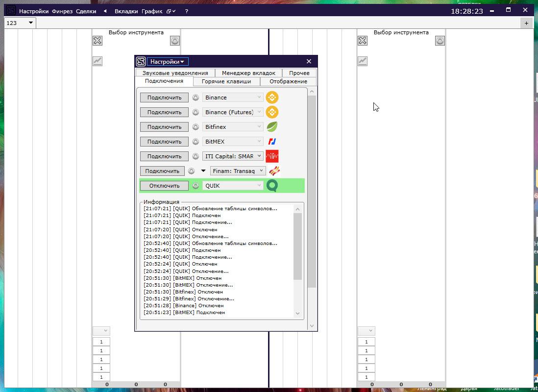Viewport: 538px width, 392px height.
Task: Click the BitMEX logo icon
Action: pyautogui.click(x=272, y=142)
